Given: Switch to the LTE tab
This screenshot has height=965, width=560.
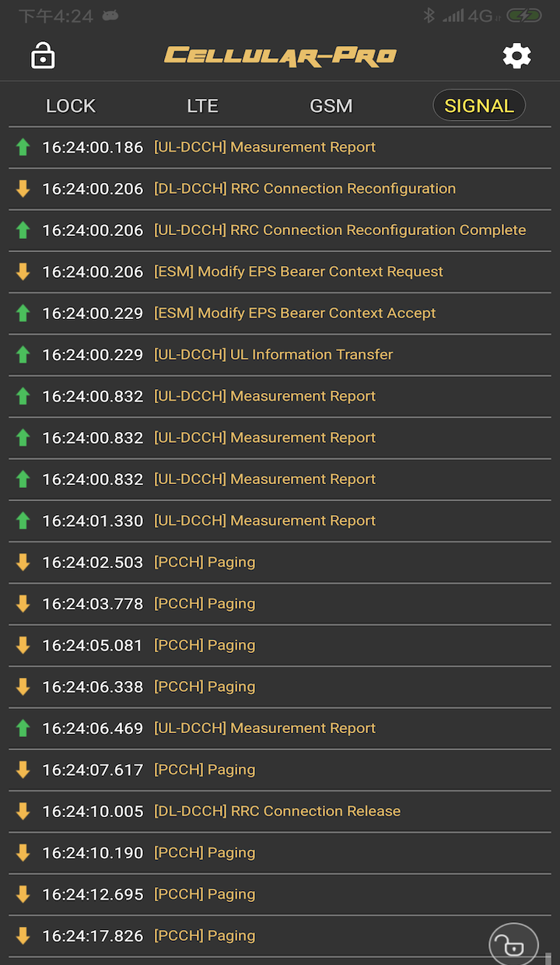Looking at the screenshot, I should [202, 106].
